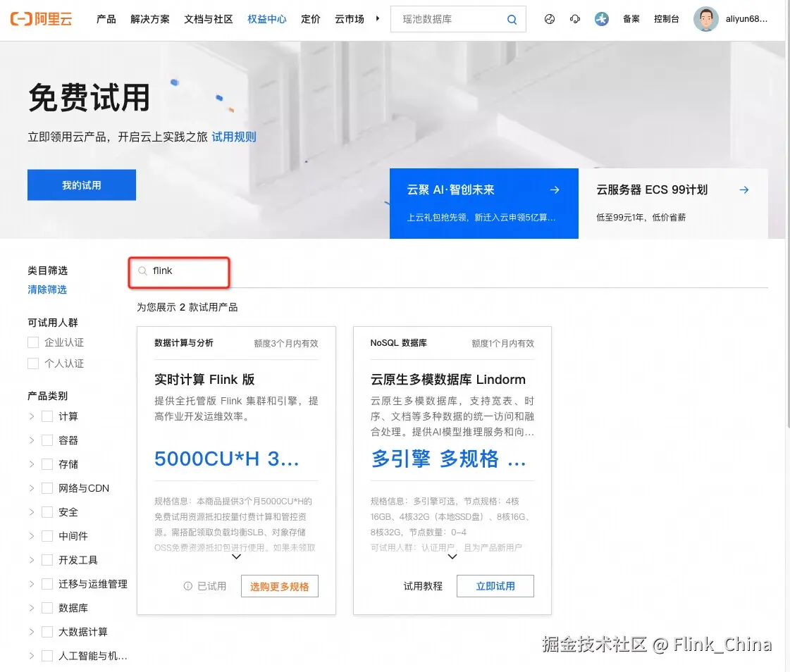Click the info icon beside 已试用
Image resolution: width=790 pixels, height=672 pixels.
(x=188, y=586)
